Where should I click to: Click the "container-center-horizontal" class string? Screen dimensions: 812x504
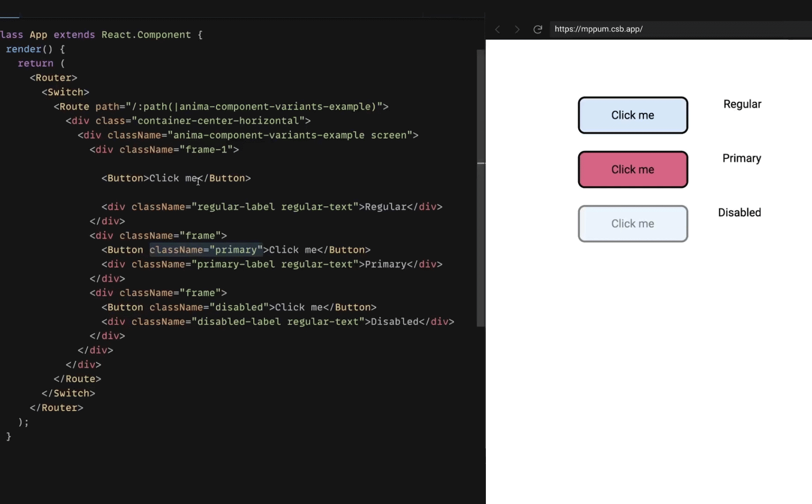218,121
